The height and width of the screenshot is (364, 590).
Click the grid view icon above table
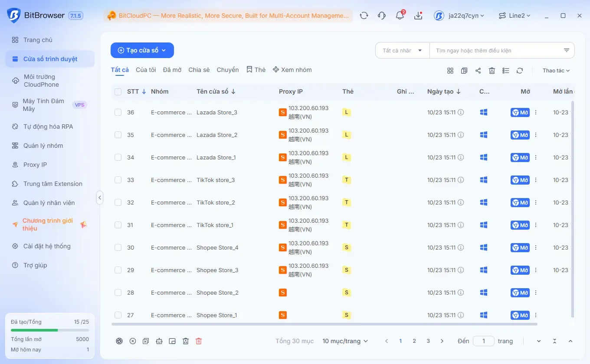[x=450, y=71]
